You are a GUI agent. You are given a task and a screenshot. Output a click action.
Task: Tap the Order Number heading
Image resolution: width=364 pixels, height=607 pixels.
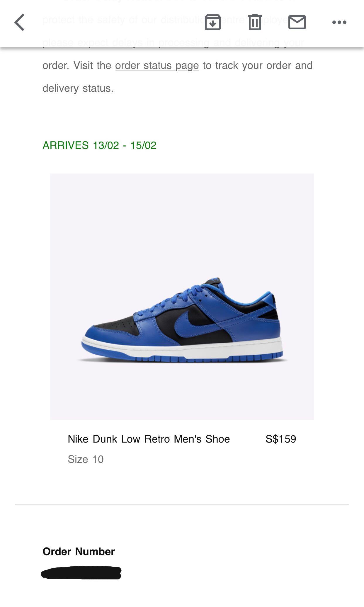pos(79,552)
